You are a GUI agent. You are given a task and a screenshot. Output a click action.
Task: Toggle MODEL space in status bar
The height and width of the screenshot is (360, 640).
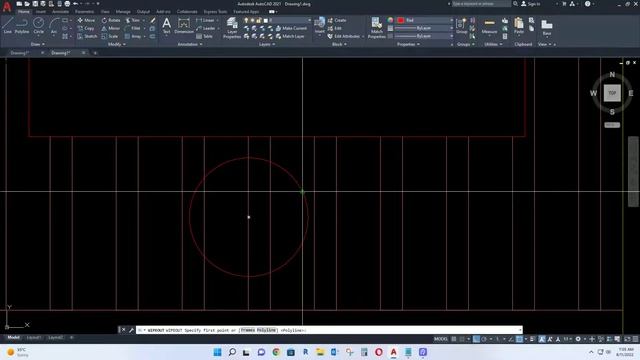click(440, 339)
